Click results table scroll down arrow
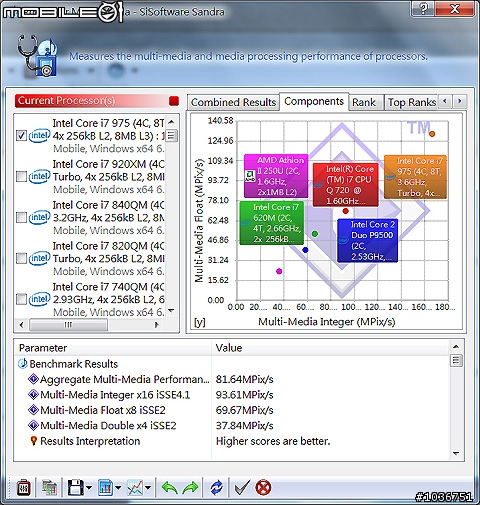The image size is (480, 505). 456,453
